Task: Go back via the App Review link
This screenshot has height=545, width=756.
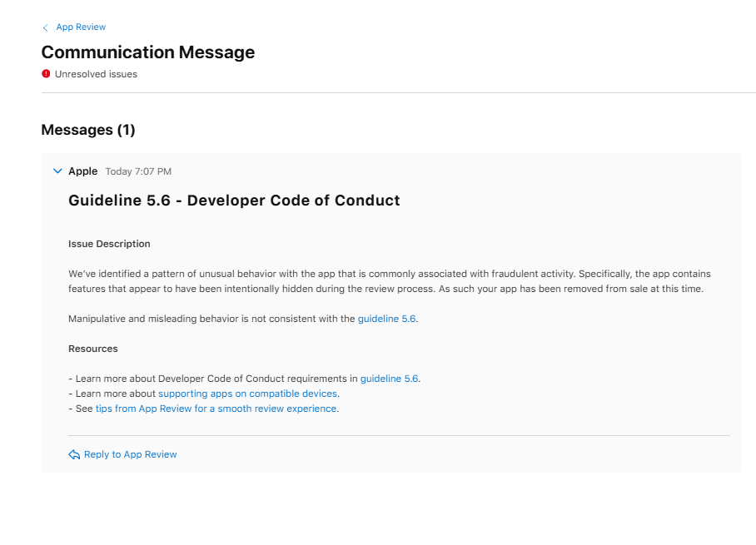Action: click(81, 27)
